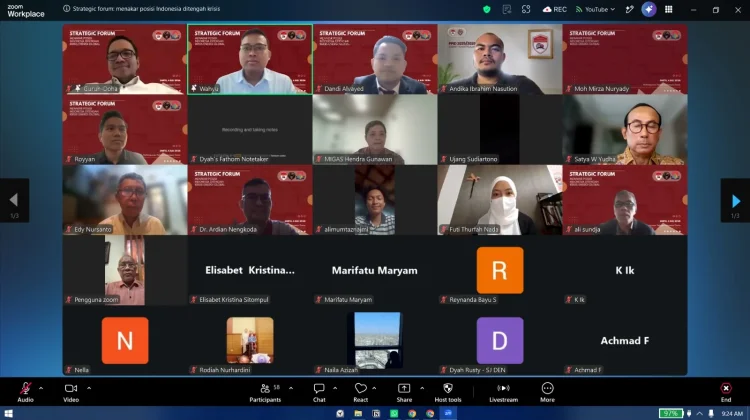Viewport: 750px width, 420px height.
Task: Click Reynanda Bayu S's orange R avatar
Action: point(500,270)
